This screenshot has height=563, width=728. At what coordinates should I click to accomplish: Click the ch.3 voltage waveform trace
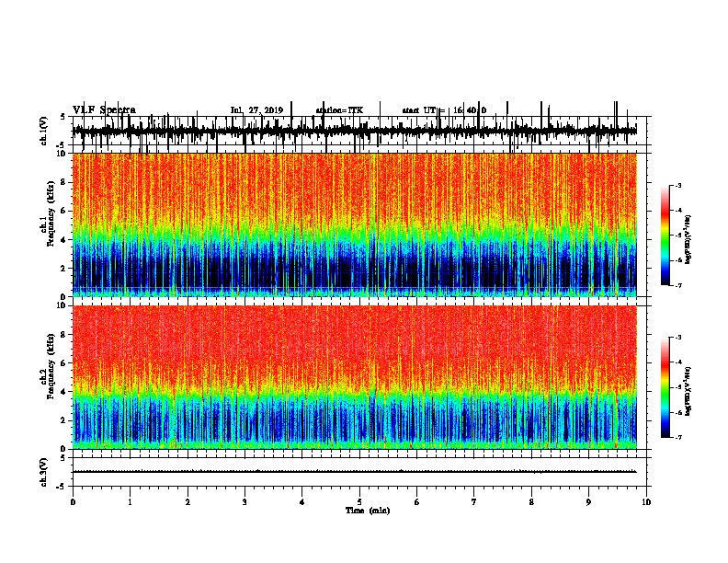[355, 472]
